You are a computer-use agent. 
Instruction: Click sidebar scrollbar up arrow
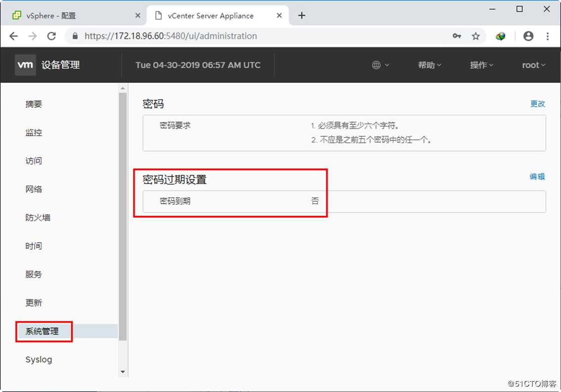pos(123,88)
